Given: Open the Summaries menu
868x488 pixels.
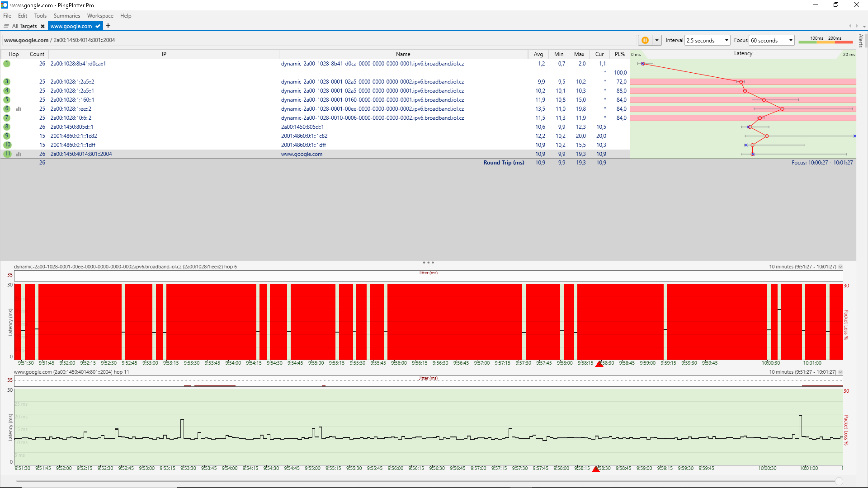Looking at the screenshot, I should [x=66, y=16].
